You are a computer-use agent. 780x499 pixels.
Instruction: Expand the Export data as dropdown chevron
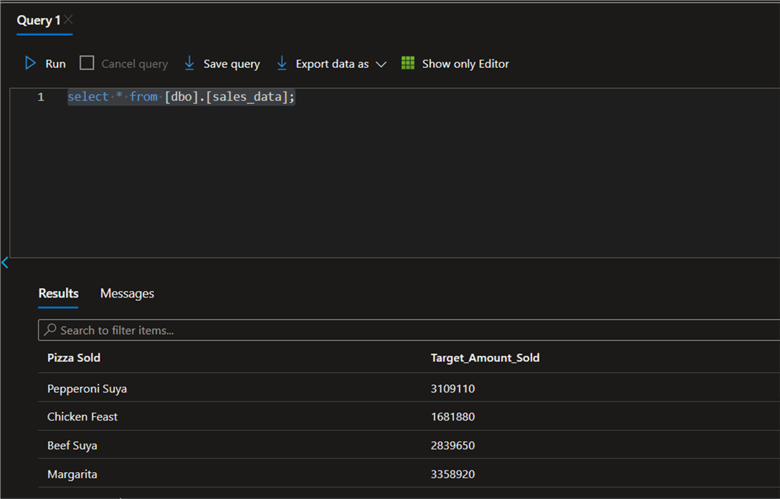click(x=381, y=64)
